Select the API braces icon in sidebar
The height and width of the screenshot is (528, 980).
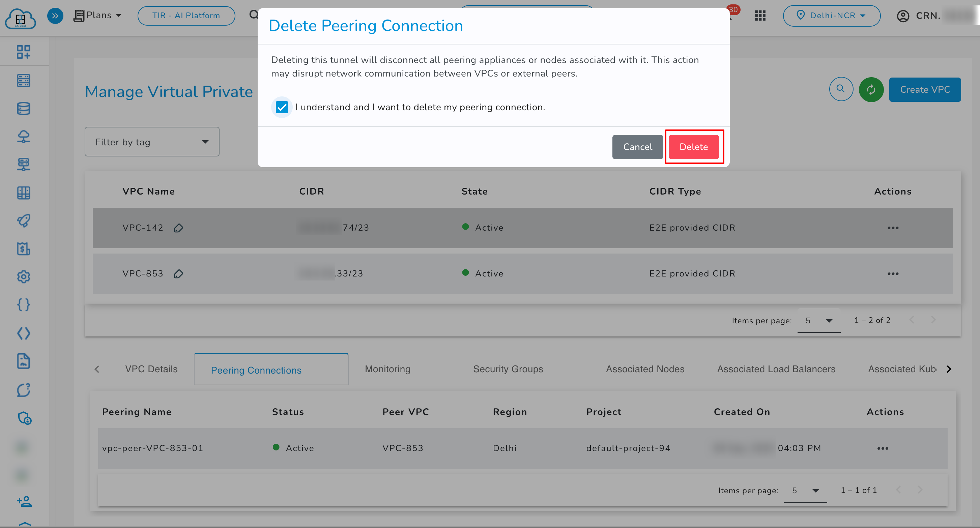[x=24, y=304]
